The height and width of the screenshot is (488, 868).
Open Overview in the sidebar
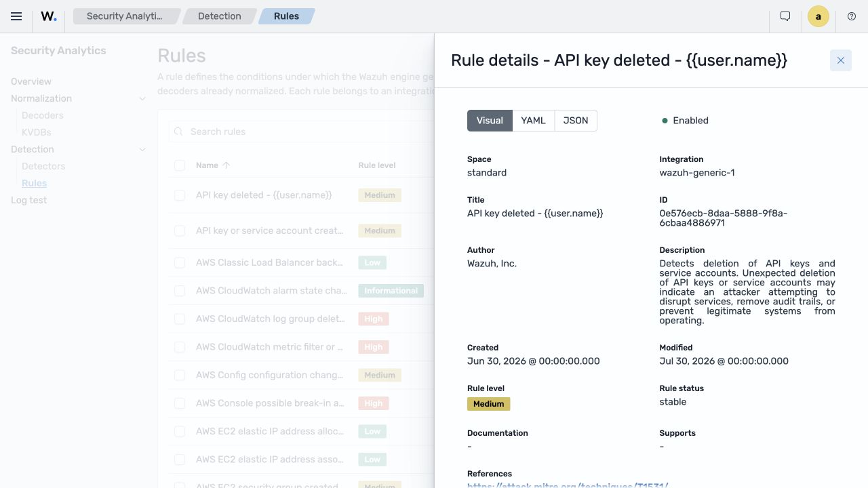coord(31,81)
